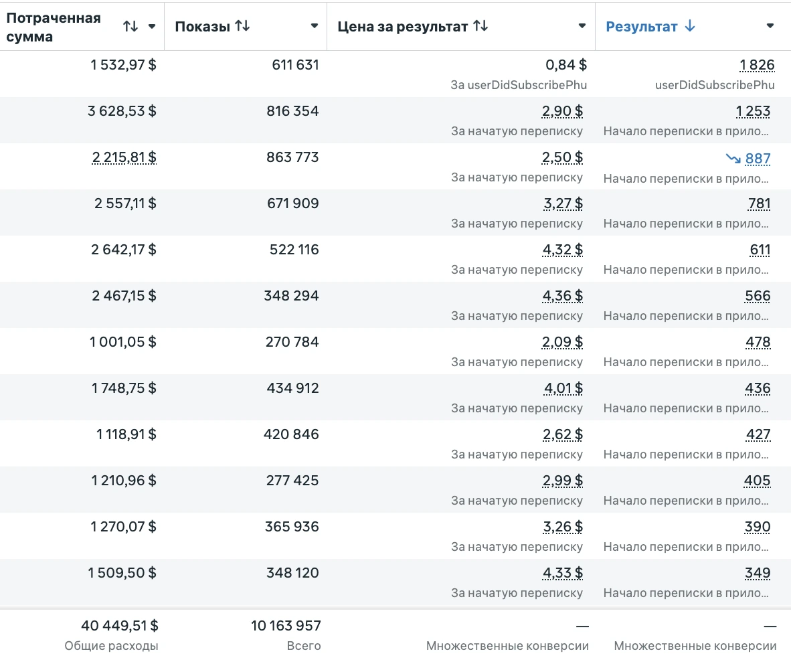791x672 pixels.
Task: Click downward trend icon next to 887
Action: tap(733, 159)
